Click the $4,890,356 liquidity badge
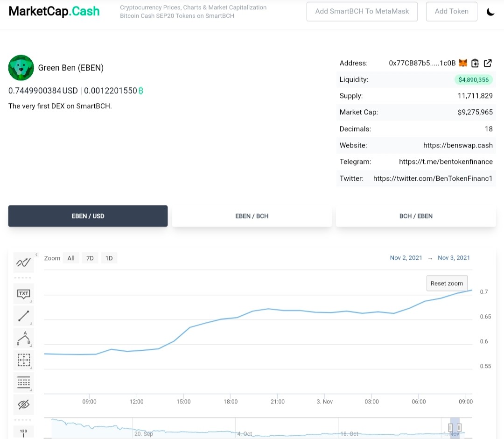The width and height of the screenshot is (504, 439). pyautogui.click(x=474, y=79)
